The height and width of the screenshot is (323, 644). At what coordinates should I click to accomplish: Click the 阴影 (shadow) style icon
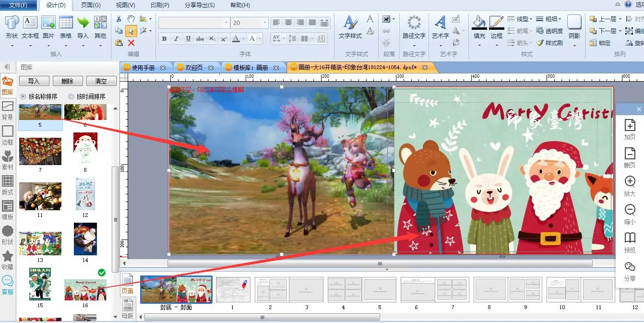tap(574, 23)
